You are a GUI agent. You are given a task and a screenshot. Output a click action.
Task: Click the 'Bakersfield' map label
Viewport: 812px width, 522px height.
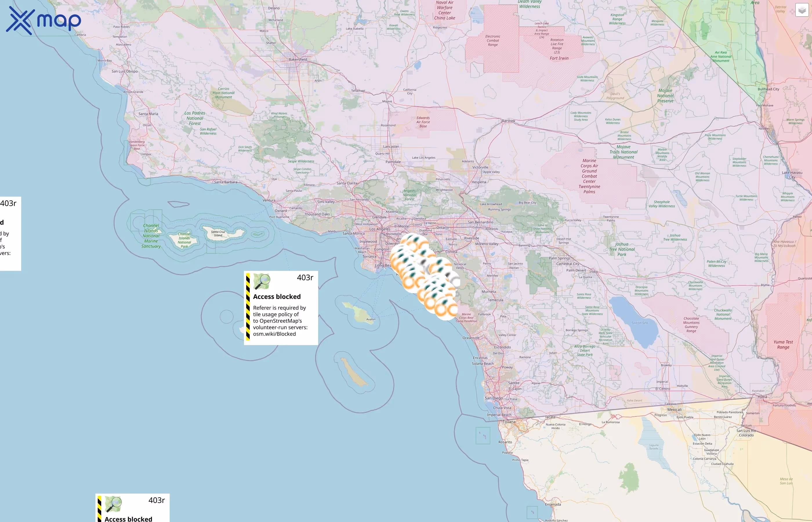(298, 59)
